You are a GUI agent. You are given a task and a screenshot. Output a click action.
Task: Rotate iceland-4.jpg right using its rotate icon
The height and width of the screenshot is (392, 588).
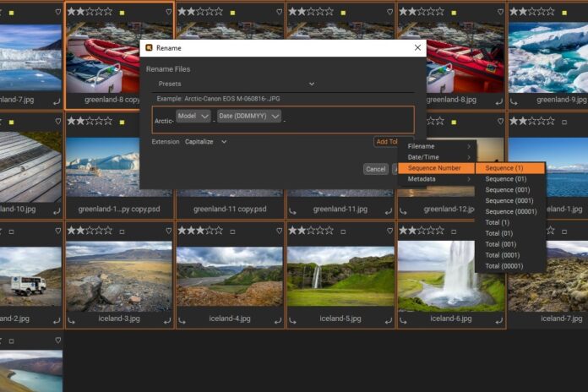(277, 321)
